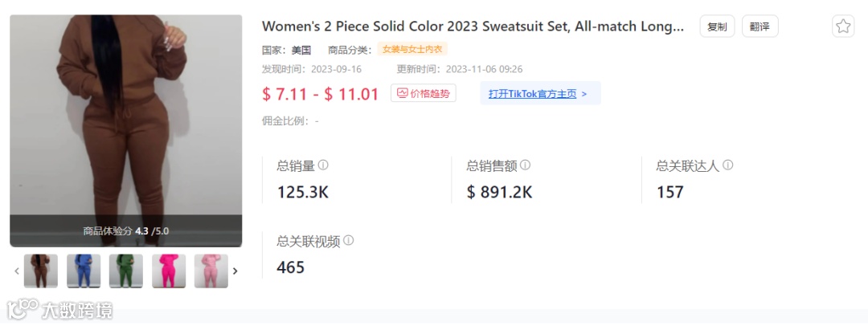Select the light pink sweatsuit thumbnail

(x=211, y=271)
